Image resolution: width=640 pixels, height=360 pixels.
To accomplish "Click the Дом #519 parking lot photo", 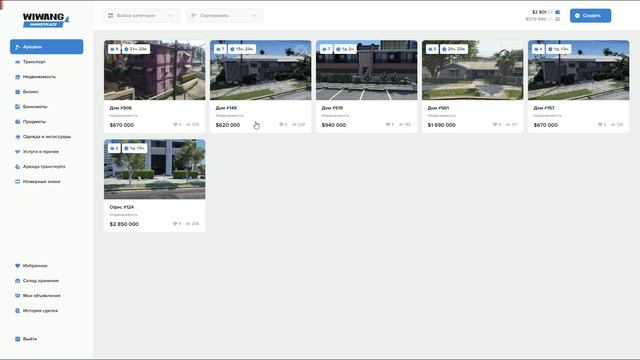I will point(367,70).
